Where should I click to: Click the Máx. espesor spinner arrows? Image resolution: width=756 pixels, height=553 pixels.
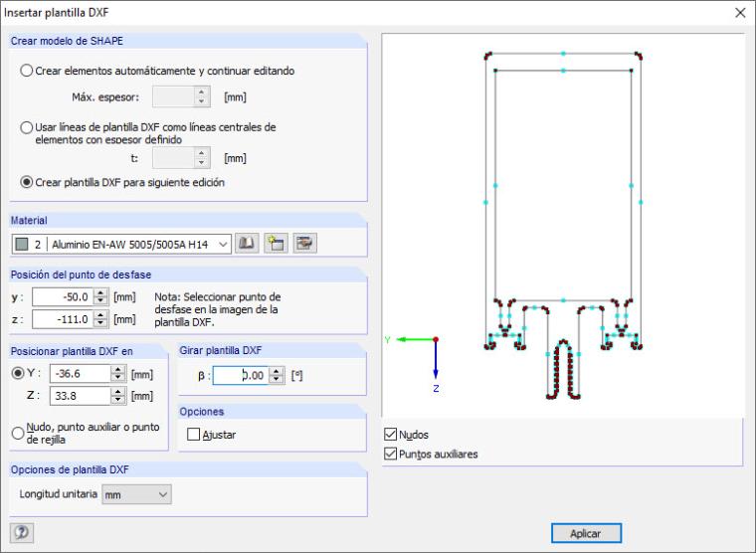[202, 96]
